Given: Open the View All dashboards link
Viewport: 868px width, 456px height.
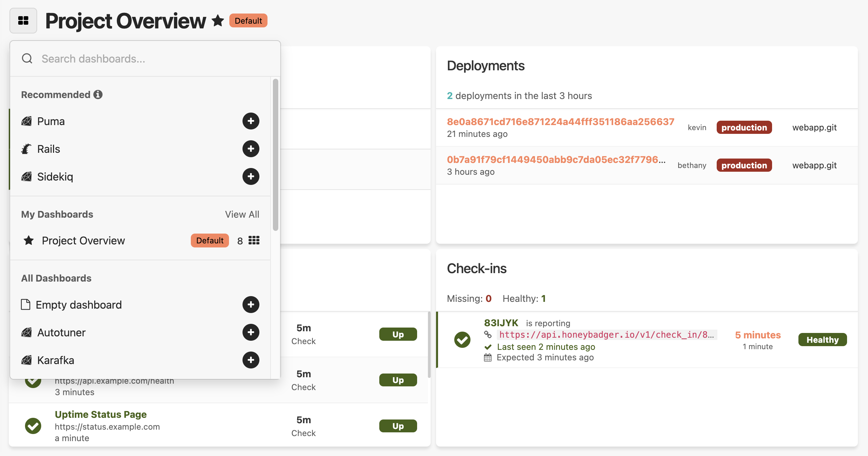Looking at the screenshot, I should pos(242,214).
